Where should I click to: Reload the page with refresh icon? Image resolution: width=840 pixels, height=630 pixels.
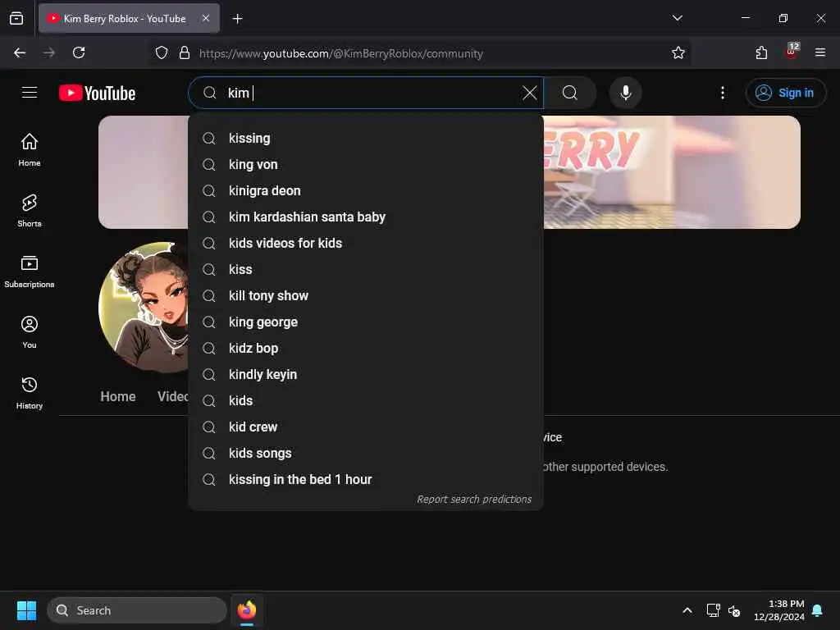79,52
